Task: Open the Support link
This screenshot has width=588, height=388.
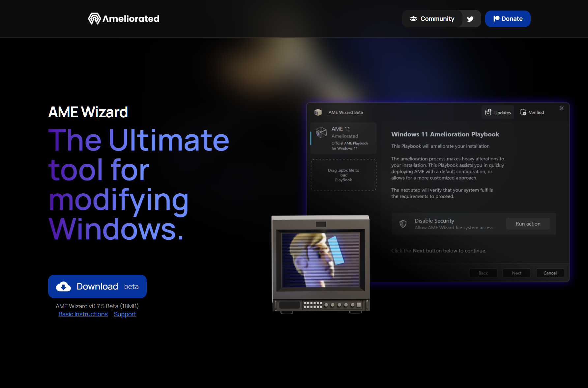Action: (125, 314)
